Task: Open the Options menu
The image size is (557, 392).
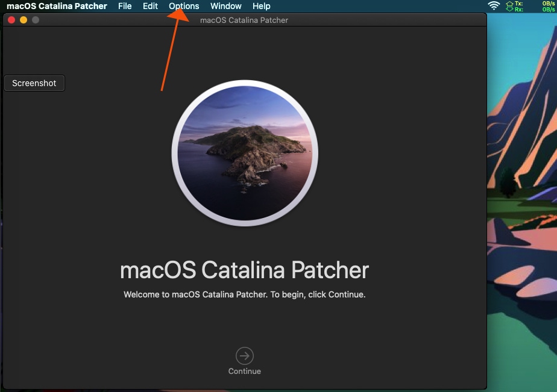Action: click(184, 6)
